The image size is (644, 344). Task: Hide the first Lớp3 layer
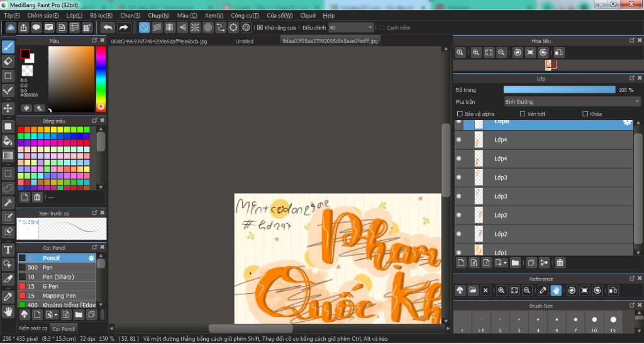point(458,178)
